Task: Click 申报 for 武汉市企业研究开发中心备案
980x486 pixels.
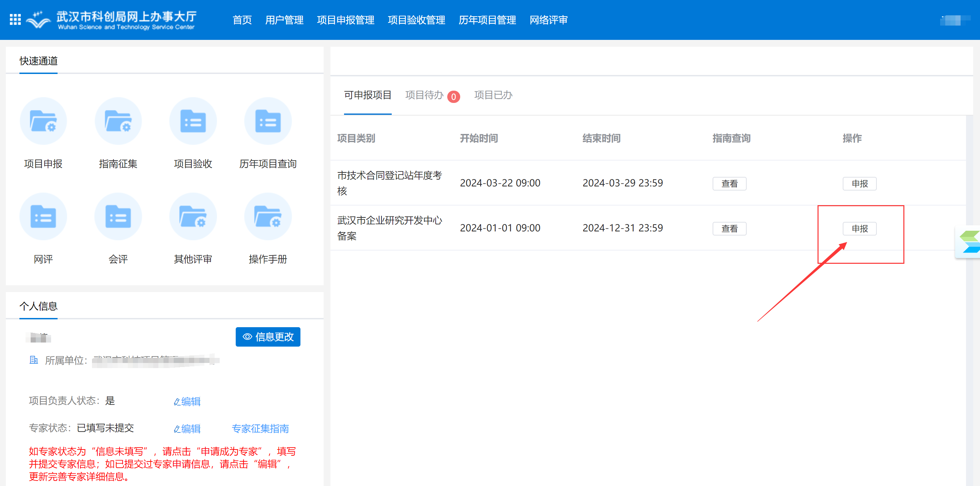Action: [859, 228]
